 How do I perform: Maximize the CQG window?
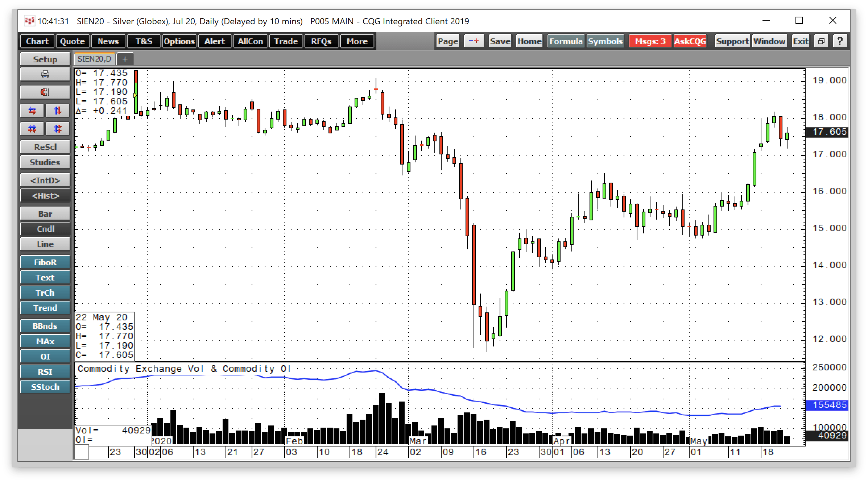[x=799, y=21]
